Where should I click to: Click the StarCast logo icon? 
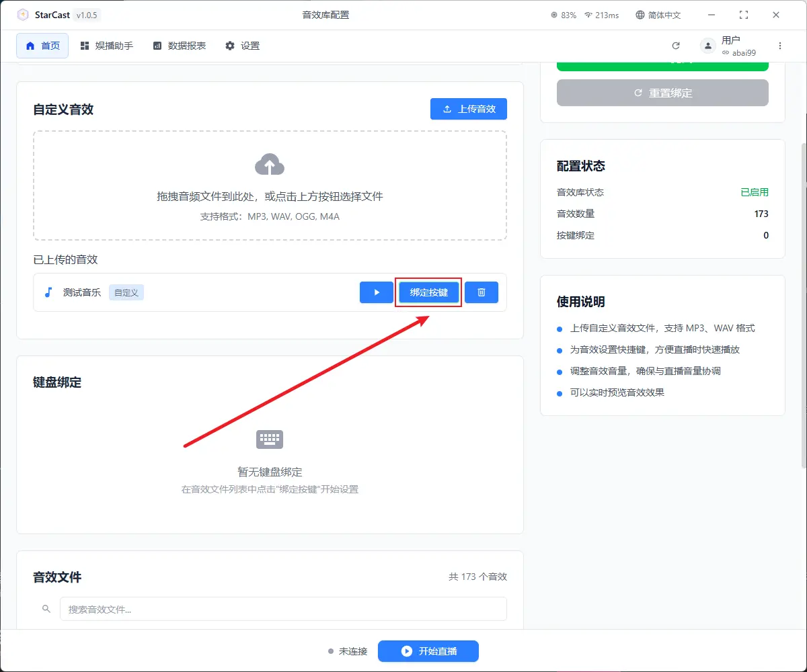pos(23,15)
